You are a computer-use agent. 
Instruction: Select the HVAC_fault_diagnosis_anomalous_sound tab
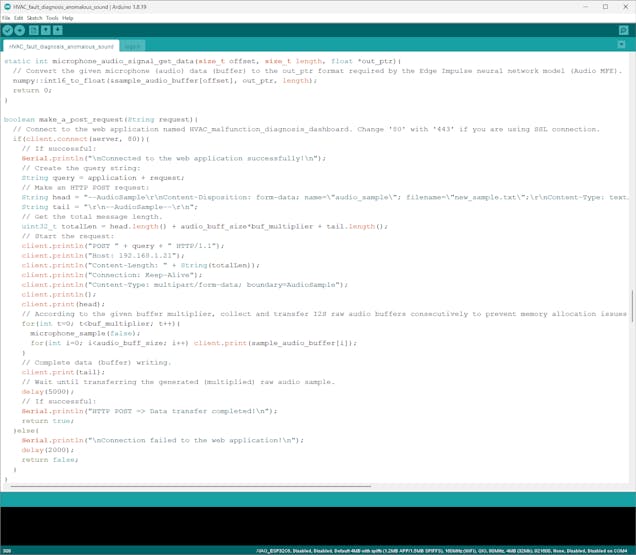pos(61,46)
